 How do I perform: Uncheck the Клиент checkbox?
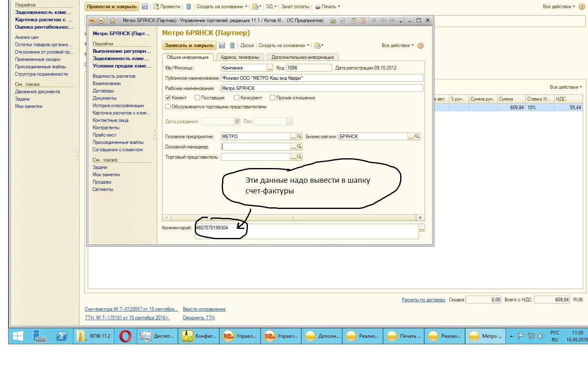[168, 98]
